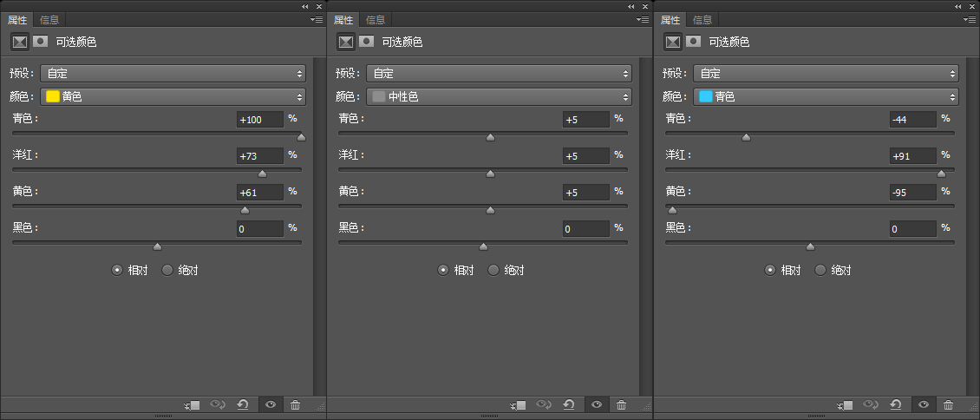The image size is (980, 420).
Task: Click 青色 value field showing -44
Action: [913, 120]
